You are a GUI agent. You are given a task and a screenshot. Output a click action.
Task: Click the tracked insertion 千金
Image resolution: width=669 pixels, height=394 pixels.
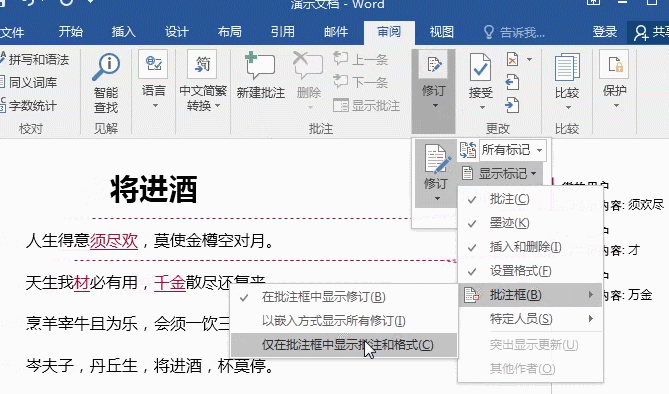[170, 282]
